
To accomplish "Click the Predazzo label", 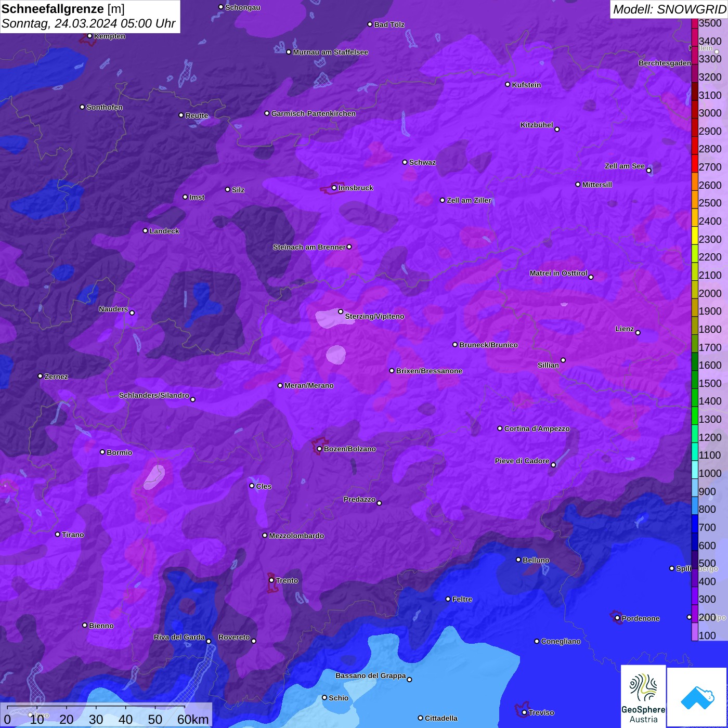I will 359,499.
